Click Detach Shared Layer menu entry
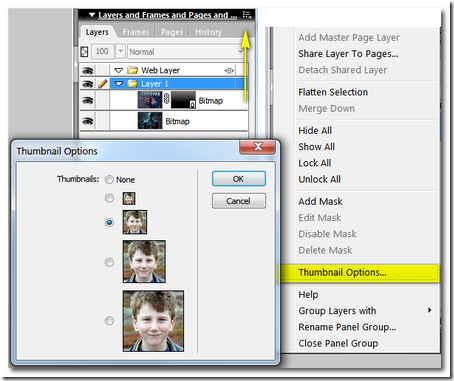Viewport: 454px width, 381px height. pos(343,70)
